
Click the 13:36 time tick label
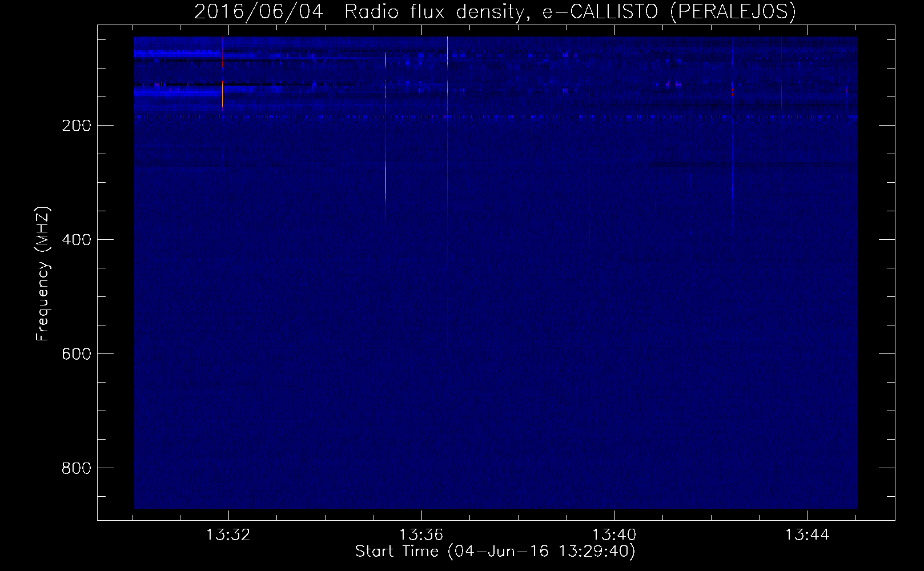coord(421,535)
